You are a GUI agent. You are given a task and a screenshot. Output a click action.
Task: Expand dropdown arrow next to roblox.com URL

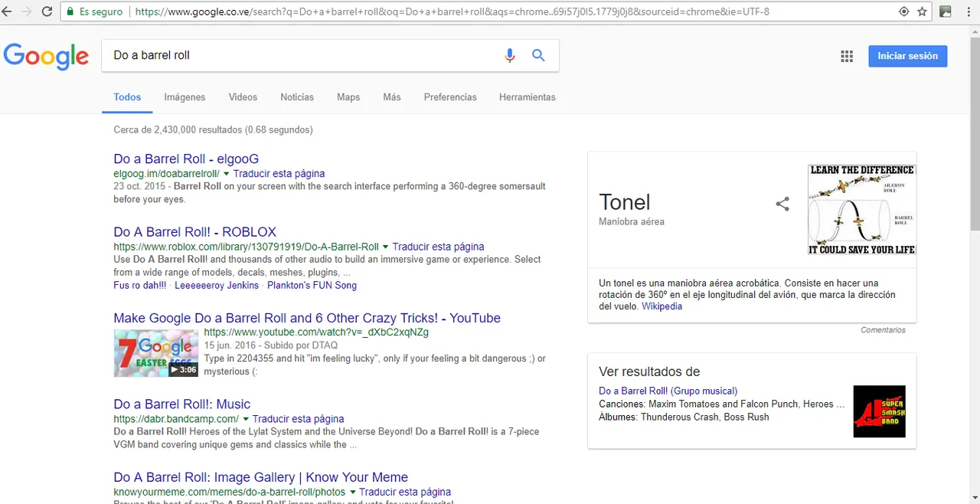(x=386, y=247)
